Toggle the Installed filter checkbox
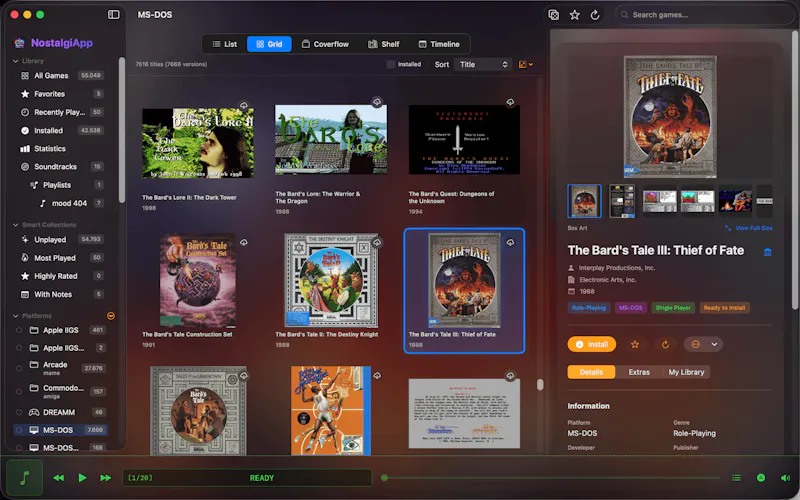This screenshot has width=800, height=500. 391,64
